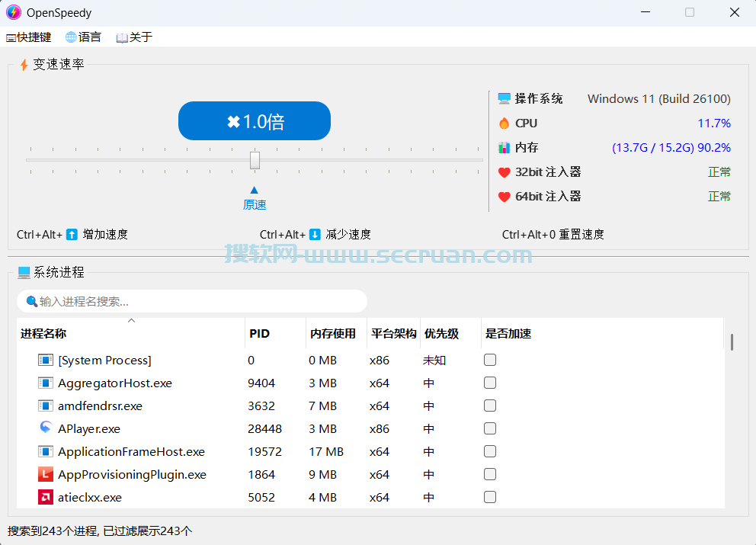Sort by 内存使用 column header
Screen dimensions: 756x545
[x=337, y=334]
